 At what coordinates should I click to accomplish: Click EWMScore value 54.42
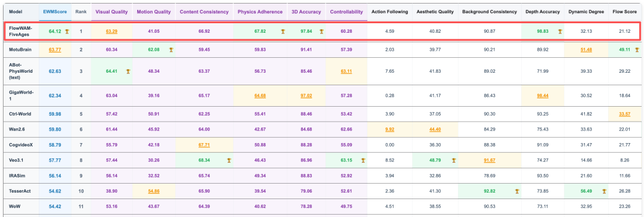[55, 206]
